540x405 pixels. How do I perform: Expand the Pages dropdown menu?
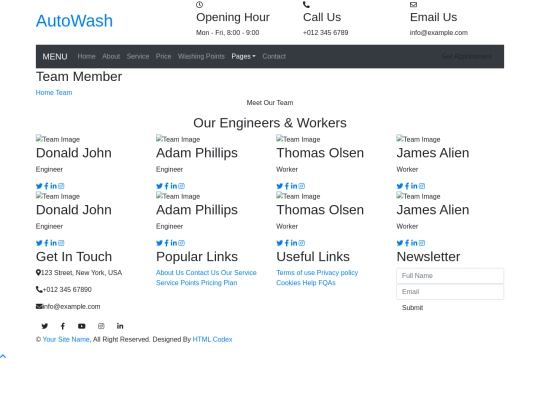[x=243, y=56]
